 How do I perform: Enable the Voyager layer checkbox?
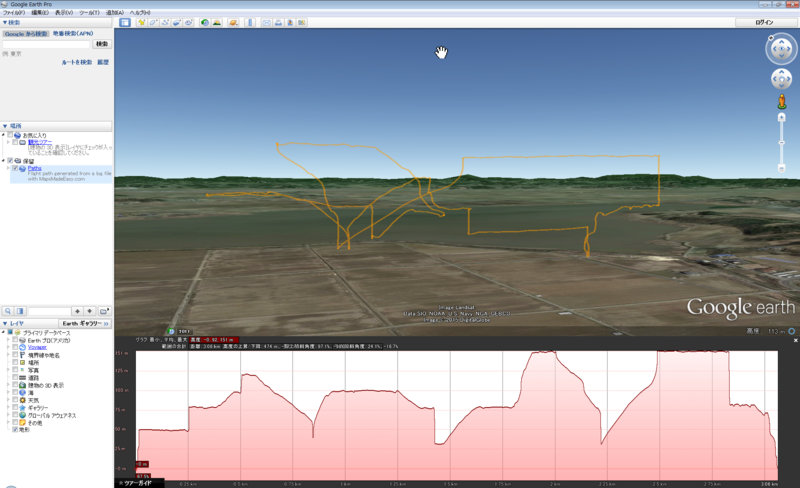tap(15, 347)
